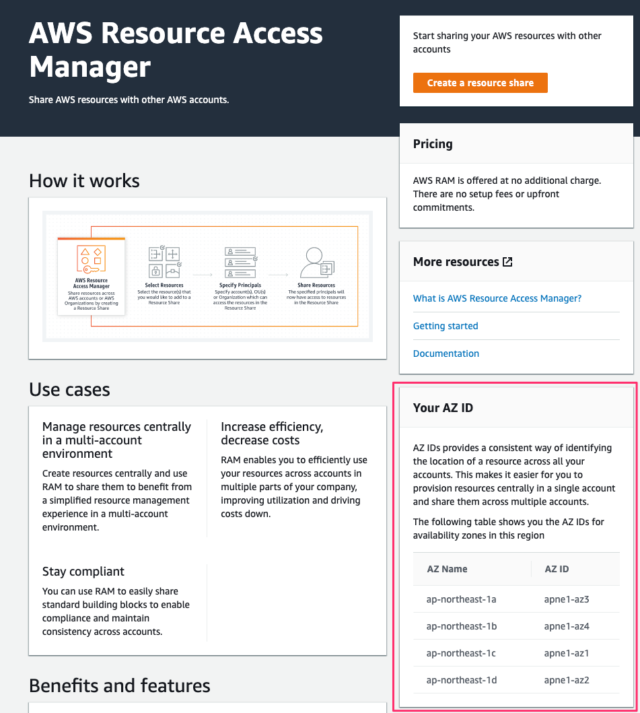640x713 pixels.
Task: Open the Documentation link
Action: (x=446, y=353)
